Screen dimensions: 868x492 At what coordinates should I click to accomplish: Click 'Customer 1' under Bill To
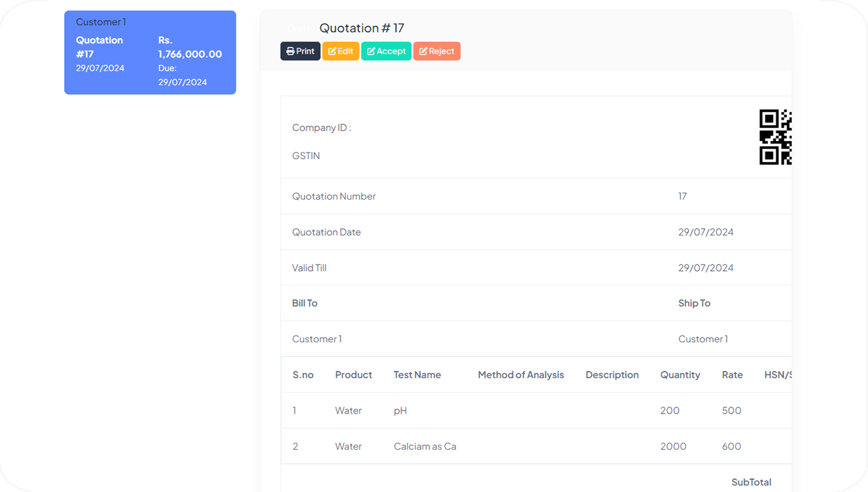[x=317, y=339]
